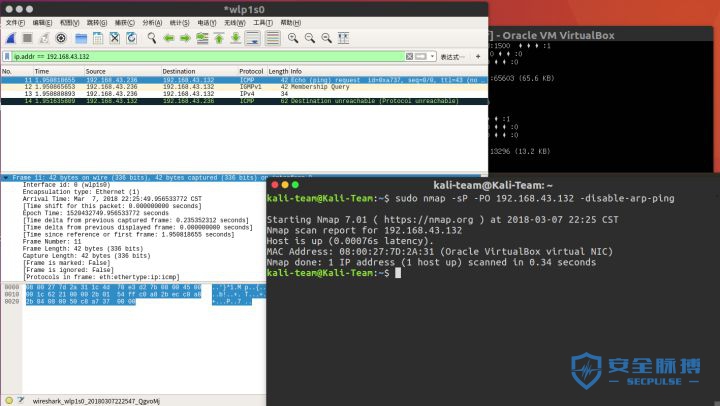Sort packets by Source column
This screenshot has height=406, width=720.
pos(122,71)
